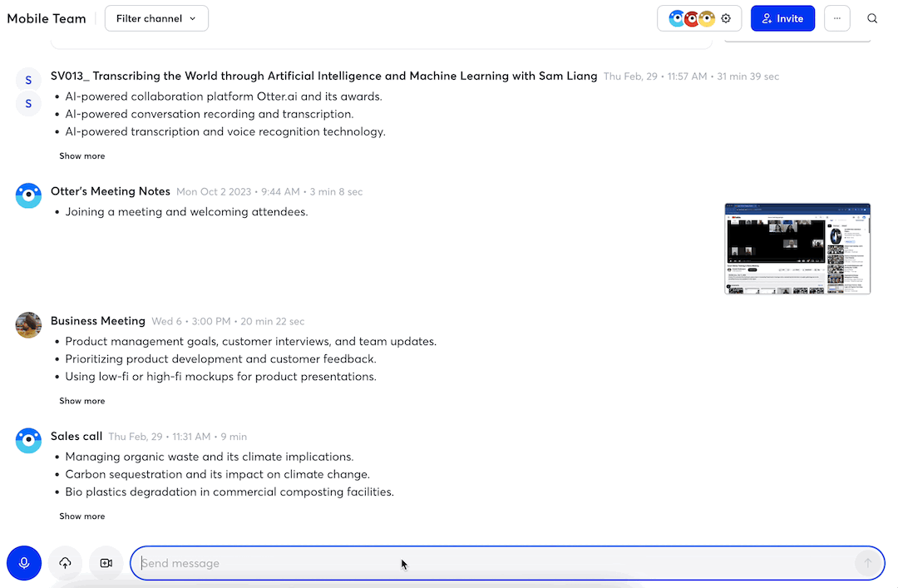Click 'AI-powered conversation recording and transcription.' bullet
The image size is (898, 588).
pos(210,114)
